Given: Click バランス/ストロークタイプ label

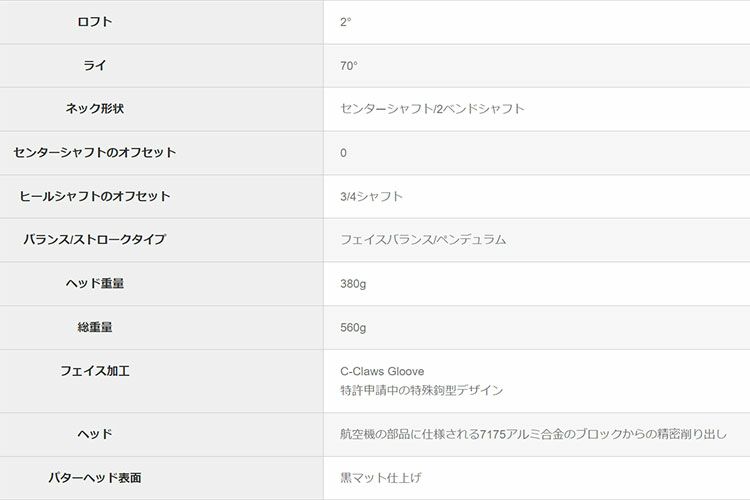Looking at the screenshot, I should pyautogui.click(x=95, y=240).
